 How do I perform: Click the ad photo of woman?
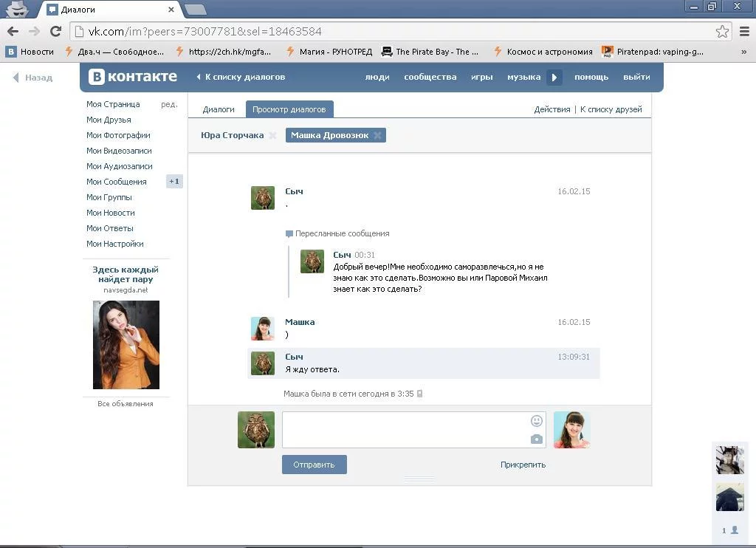point(126,345)
